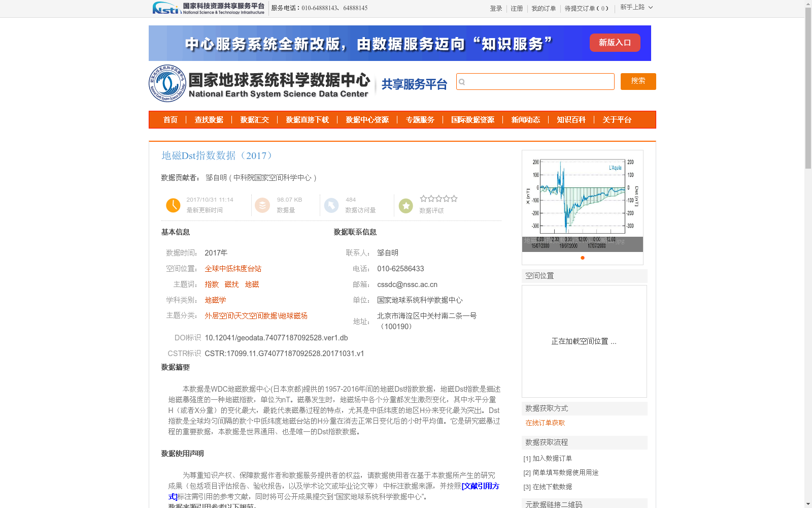Click the 磁扰 keyword link
Viewport: 812px width, 508px height.
pyautogui.click(x=231, y=284)
